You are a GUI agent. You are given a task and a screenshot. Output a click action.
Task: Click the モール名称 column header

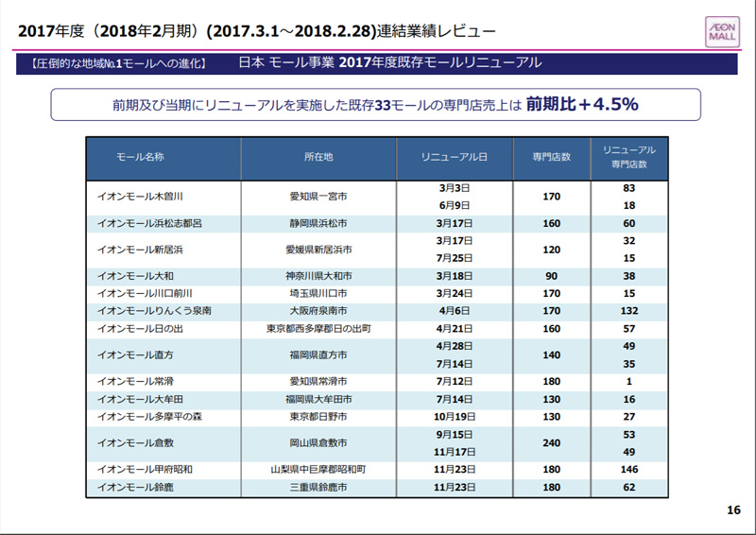point(140,157)
